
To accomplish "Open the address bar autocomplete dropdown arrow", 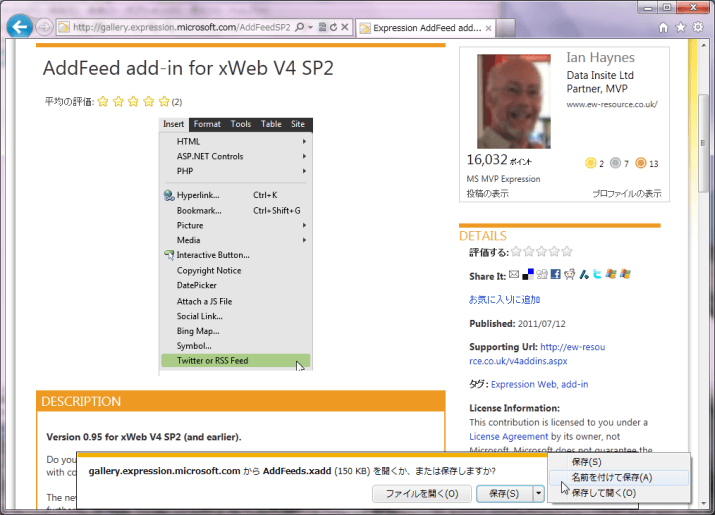I will pos(311,27).
